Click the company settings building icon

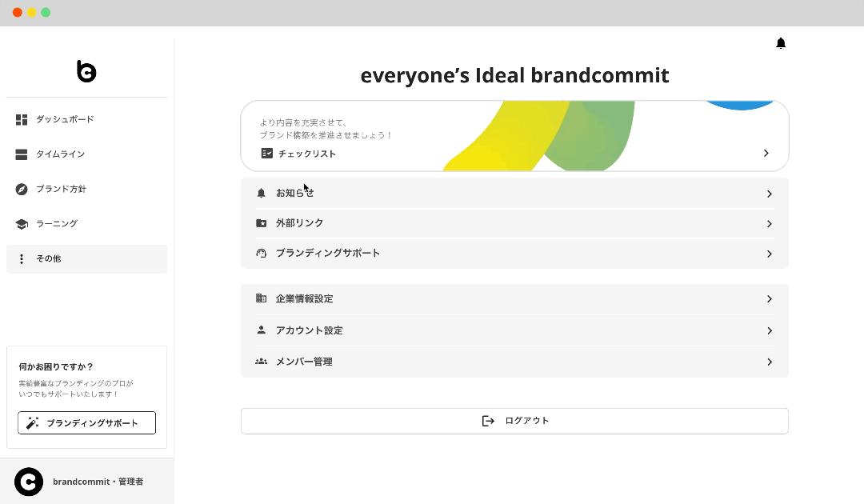click(261, 298)
